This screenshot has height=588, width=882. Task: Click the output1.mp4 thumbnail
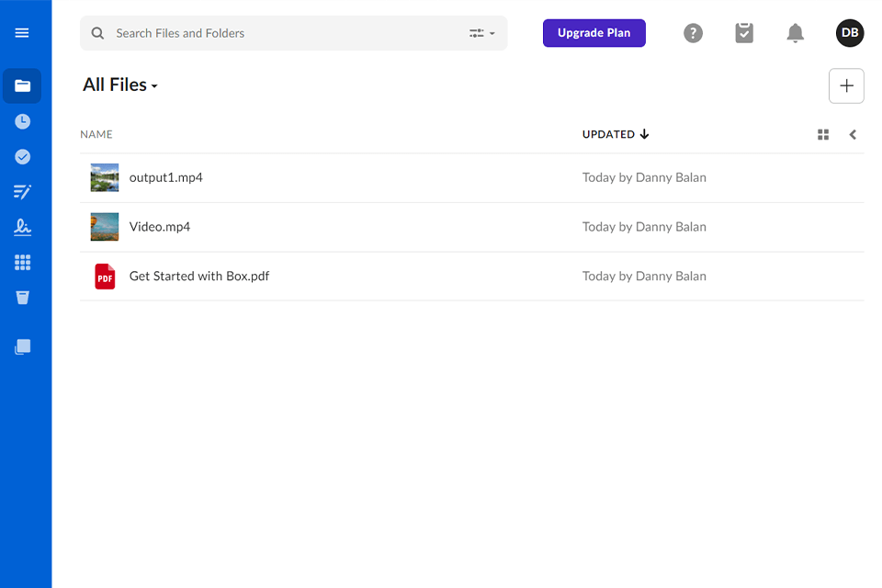pos(105,178)
